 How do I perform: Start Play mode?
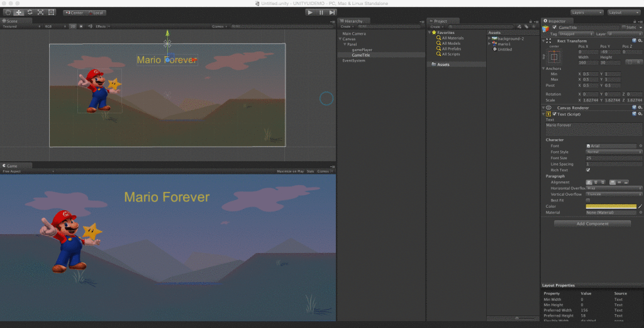pyautogui.click(x=310, y=13)
